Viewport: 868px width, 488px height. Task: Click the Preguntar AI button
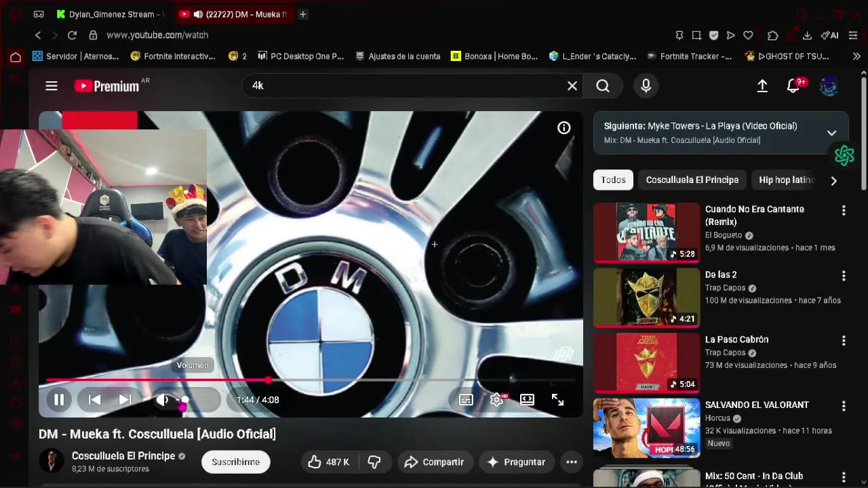click(x=517, y=462)
